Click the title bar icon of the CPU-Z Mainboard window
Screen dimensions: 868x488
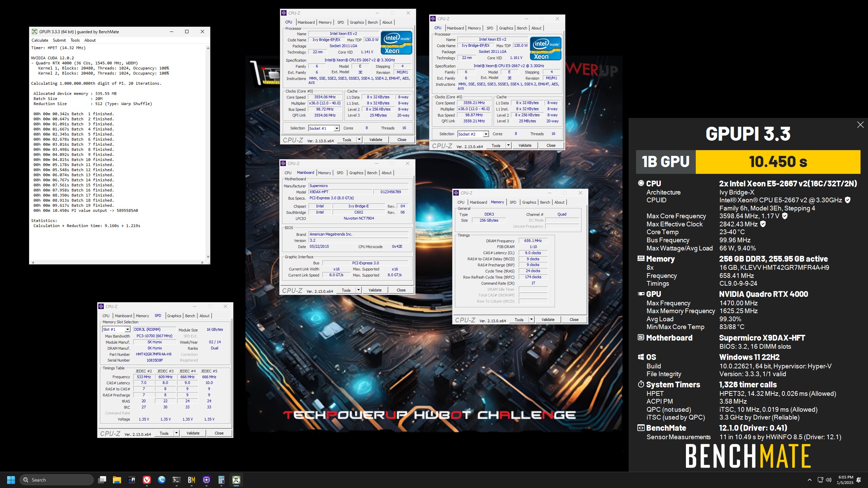pos(283,163)
